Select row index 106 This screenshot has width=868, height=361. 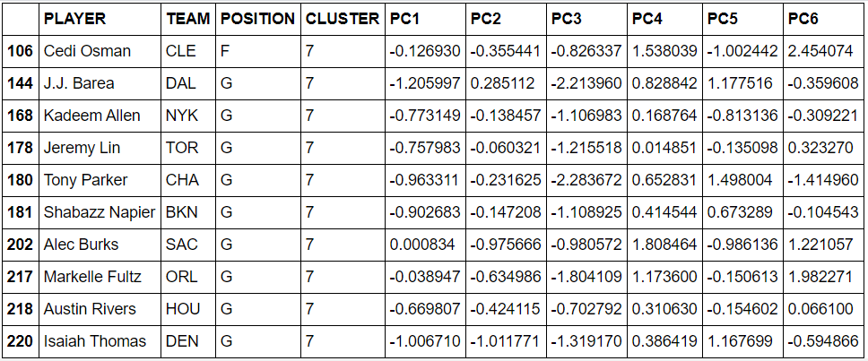21,51
